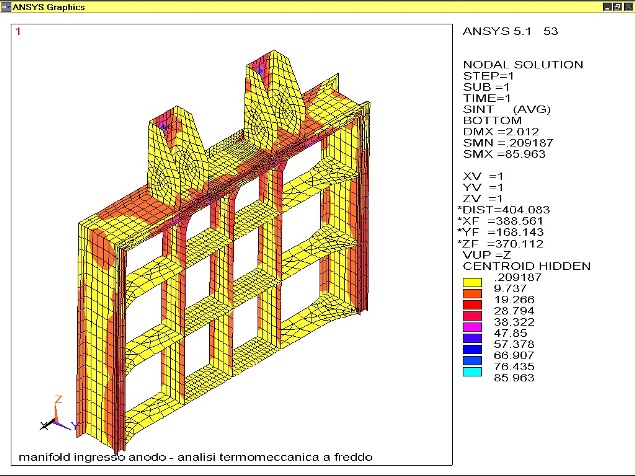Click the yellow .209187 legend swatch
Image resolution: width=635 pixels, height=476 pixels.
472,282
